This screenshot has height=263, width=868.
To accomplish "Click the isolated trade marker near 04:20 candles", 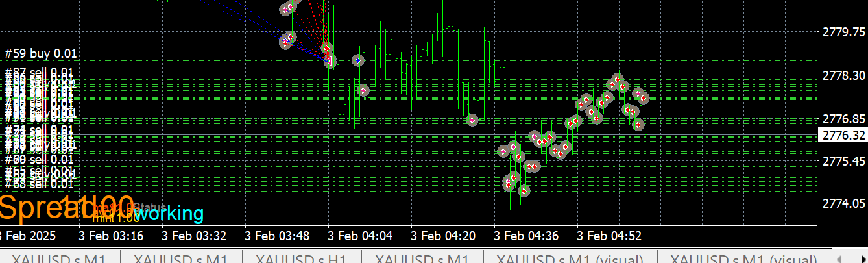I will [x=473, y=120].
